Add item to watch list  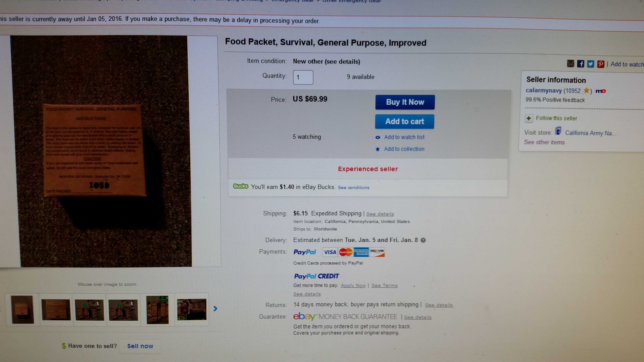point(404,137)
